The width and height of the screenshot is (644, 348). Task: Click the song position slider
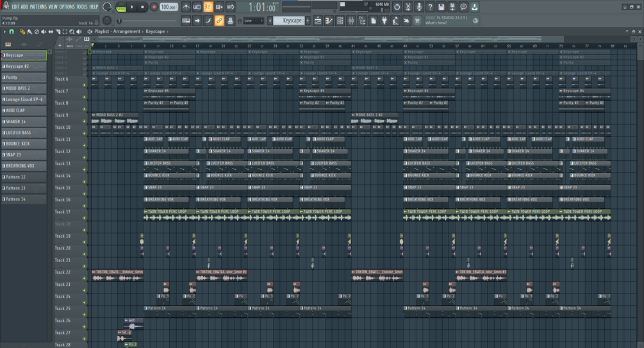click(x=148, y=21)
